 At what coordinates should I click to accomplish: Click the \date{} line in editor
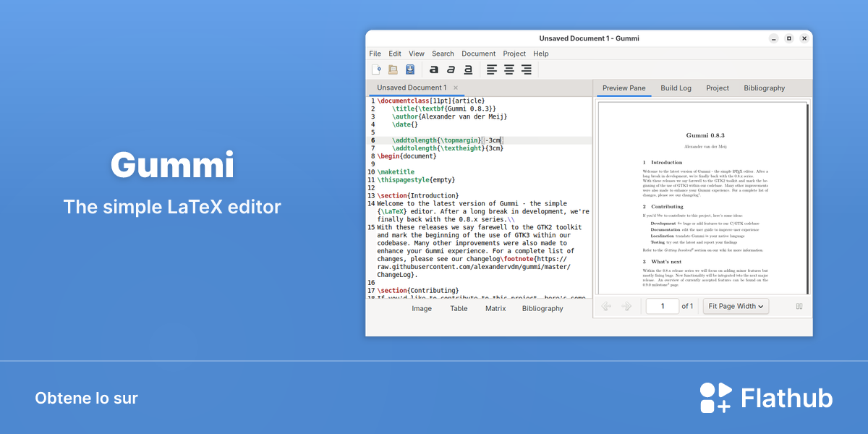(405, 124)
